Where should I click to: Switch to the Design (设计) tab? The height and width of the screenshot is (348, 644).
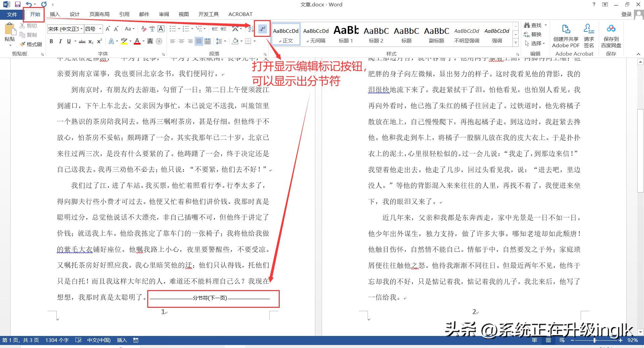(x=74, y=14)
